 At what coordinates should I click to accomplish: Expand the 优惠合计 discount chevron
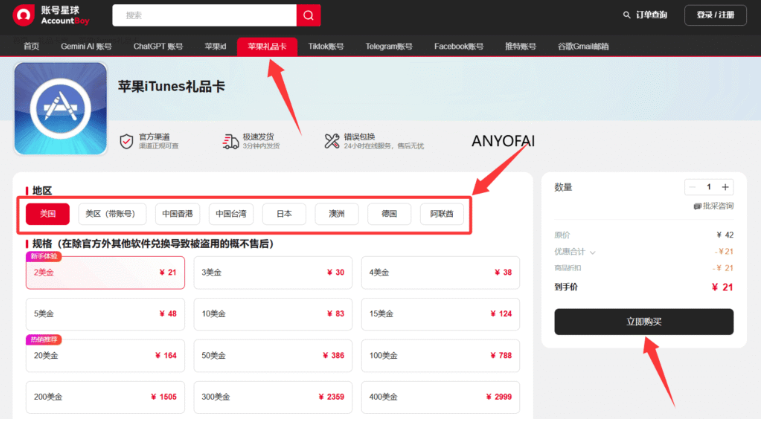593,253
